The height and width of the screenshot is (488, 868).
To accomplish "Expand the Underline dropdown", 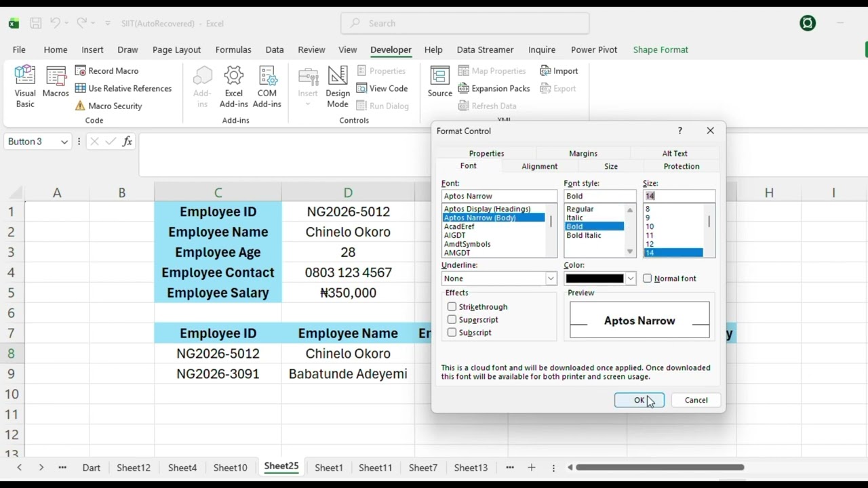I will [551, 279].
